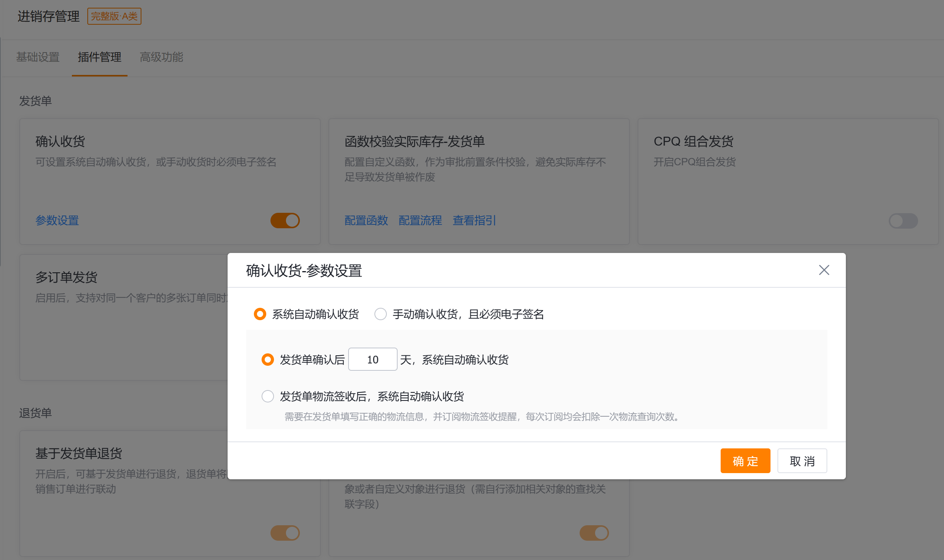Select 系统自动确认收货 radio option

point(260,314)
